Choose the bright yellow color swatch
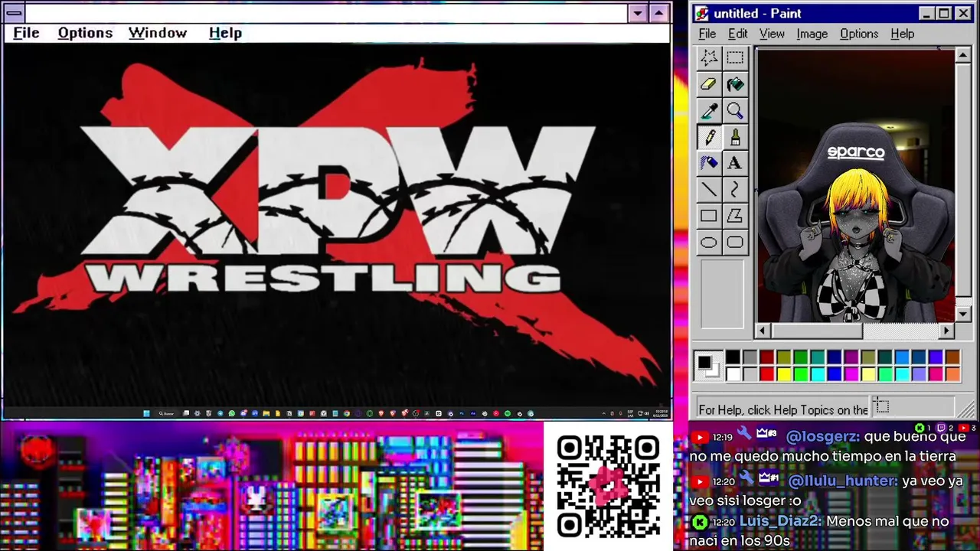 pyautogui.click(x=783, y=374)
